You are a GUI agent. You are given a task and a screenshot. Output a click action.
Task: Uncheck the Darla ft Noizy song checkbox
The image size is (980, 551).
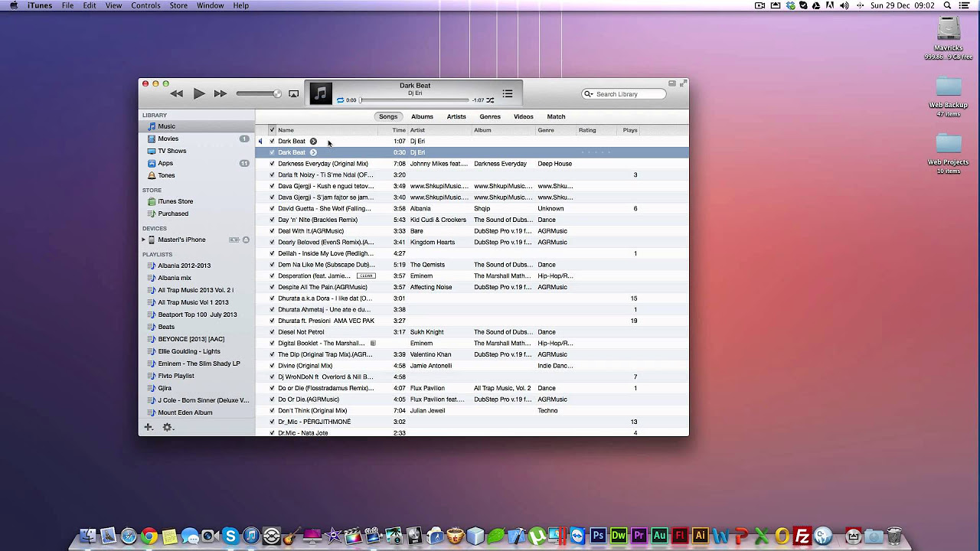point(272,174)
